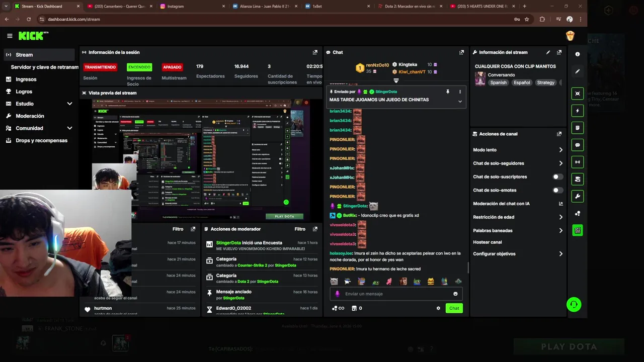Pop out the activity feed panel beside Filtro
Viewport: 644px width, 362px height.
point(193,229)
